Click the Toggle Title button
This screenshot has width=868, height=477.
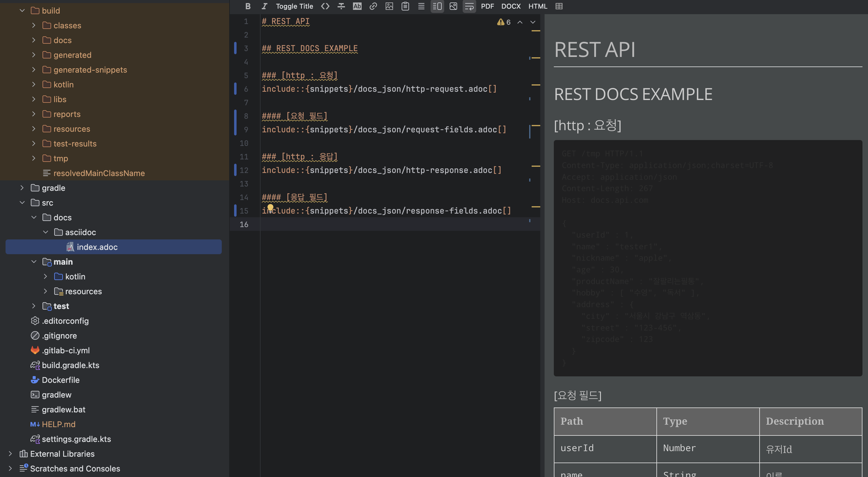point(294,6)
